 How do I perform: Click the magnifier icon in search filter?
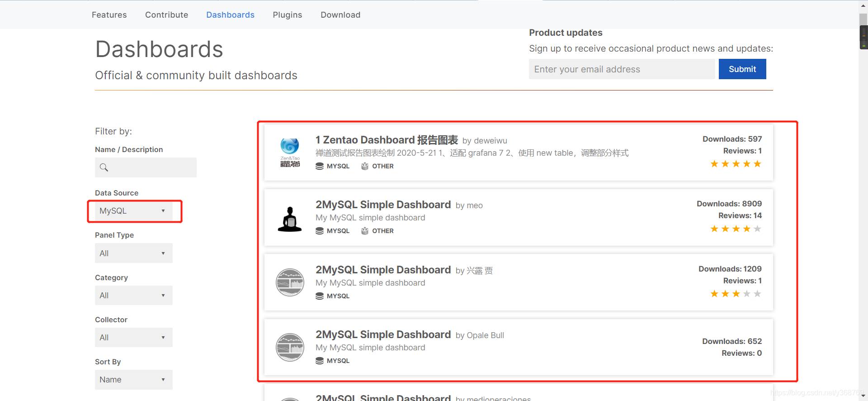coord(104,167)
